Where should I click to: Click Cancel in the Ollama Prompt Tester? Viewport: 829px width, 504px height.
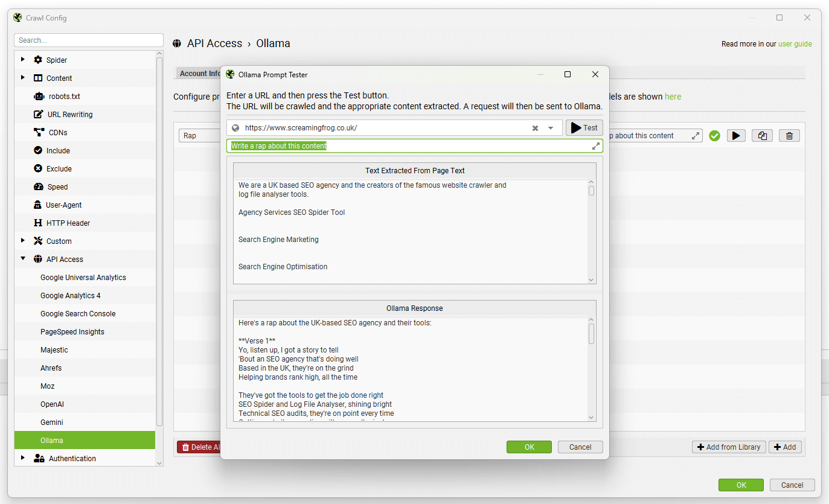(x=580, y=447)
